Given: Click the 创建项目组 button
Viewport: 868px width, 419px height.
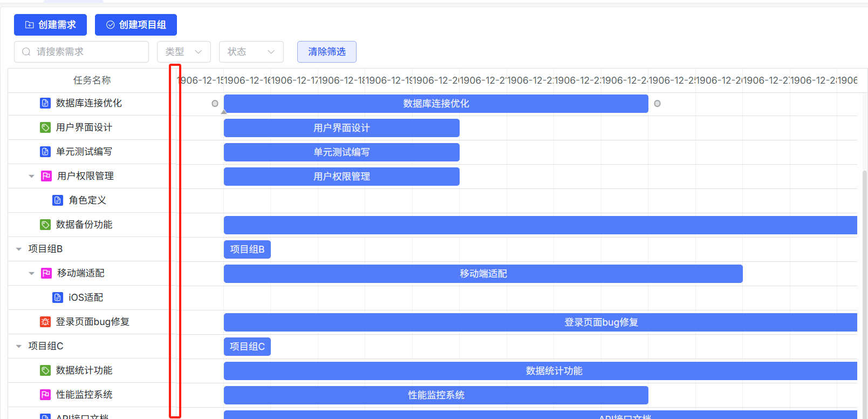Looking at the screenshot, I should click(x=136, y=25).
